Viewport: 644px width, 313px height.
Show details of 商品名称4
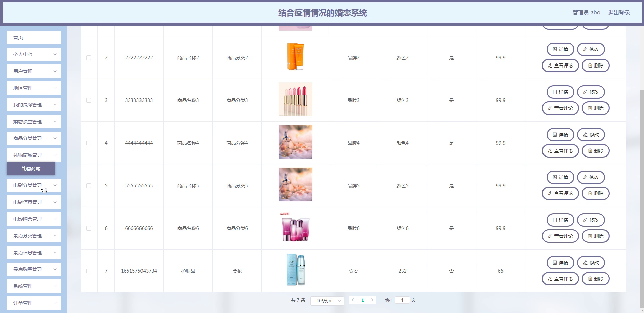point(560,135)
